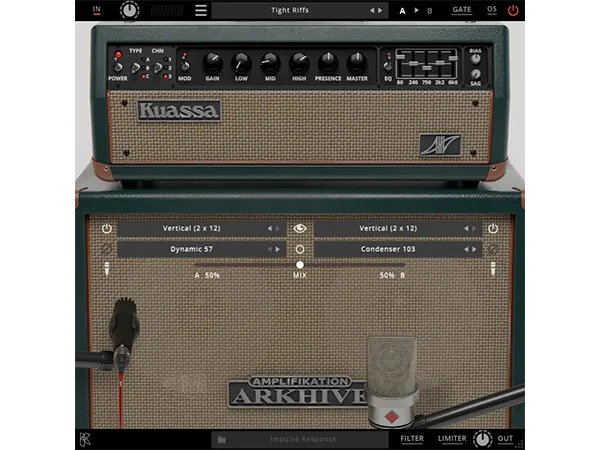Click the MID knob

tap(270, 63)
